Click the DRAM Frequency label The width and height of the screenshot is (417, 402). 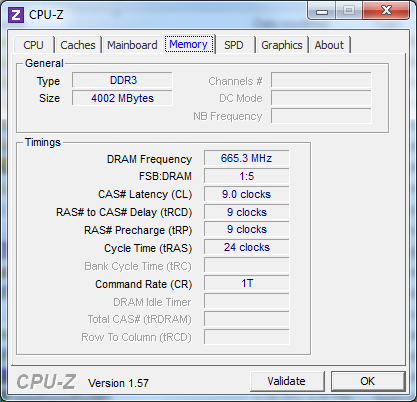click(149, 159)
